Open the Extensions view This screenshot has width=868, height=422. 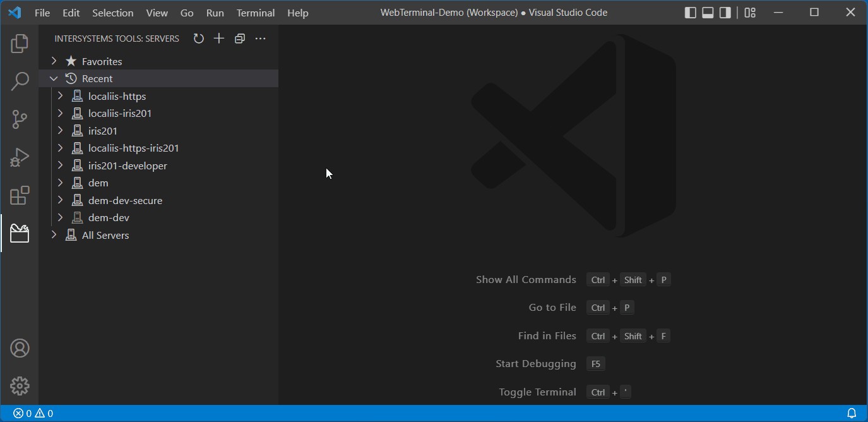click(20, 195)
